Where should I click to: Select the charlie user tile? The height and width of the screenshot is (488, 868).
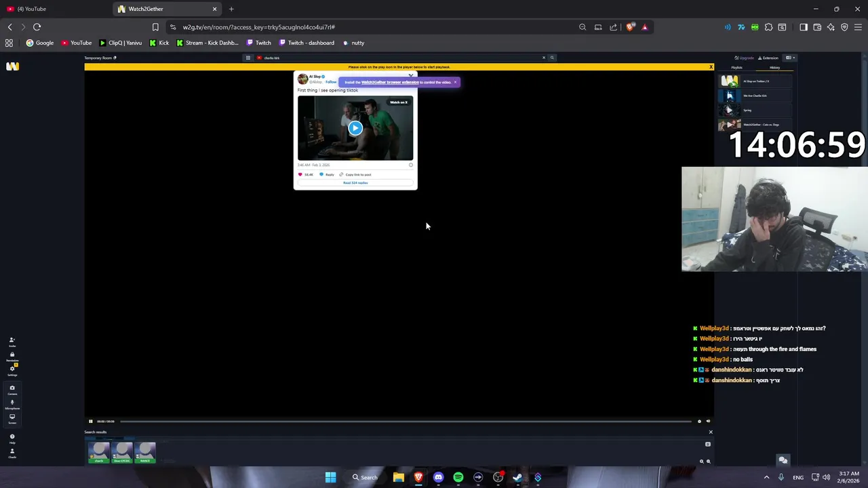coord(99,453)
